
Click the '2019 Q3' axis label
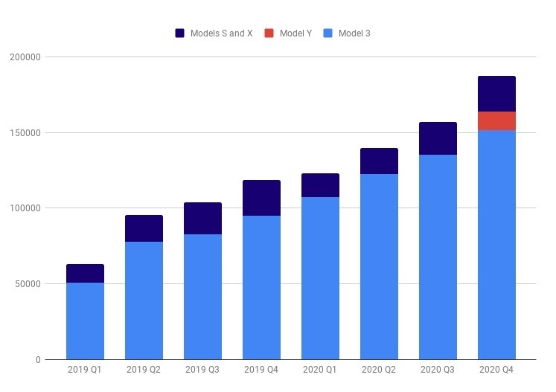[202, 370]
